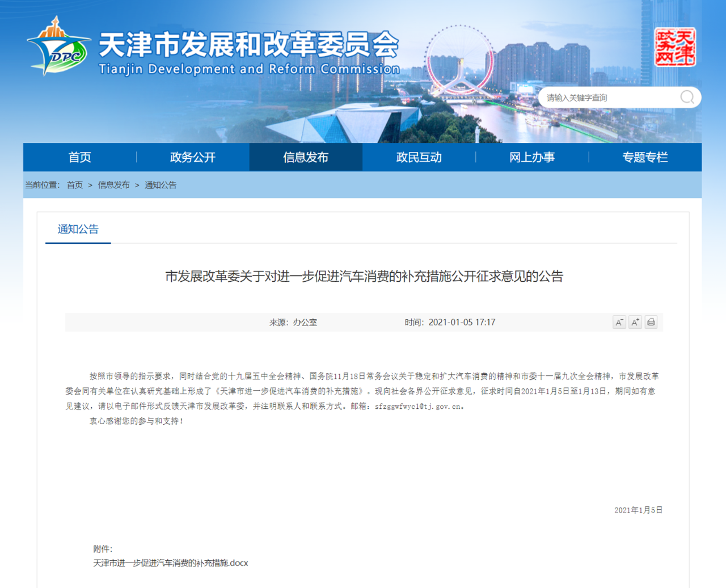
Task: Click the sfzggwfwycl@tj.gov.cn email address
Action: tap(417, 407)
